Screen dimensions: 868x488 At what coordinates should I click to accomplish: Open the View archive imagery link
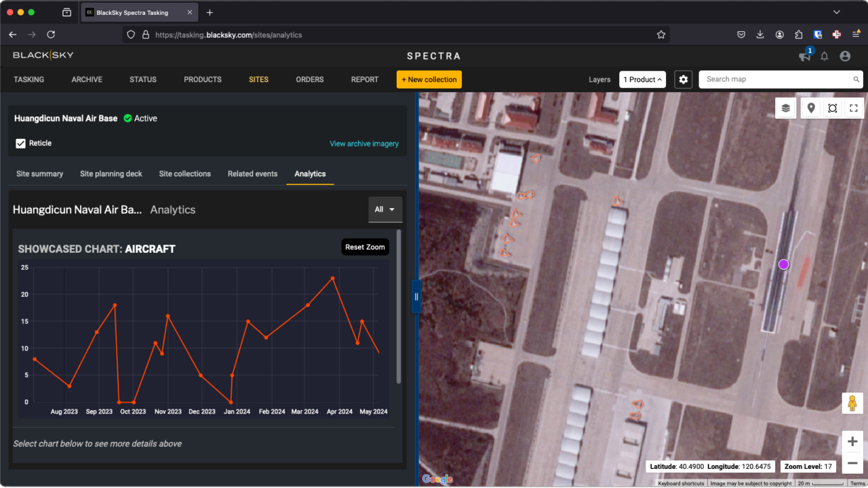363,143
